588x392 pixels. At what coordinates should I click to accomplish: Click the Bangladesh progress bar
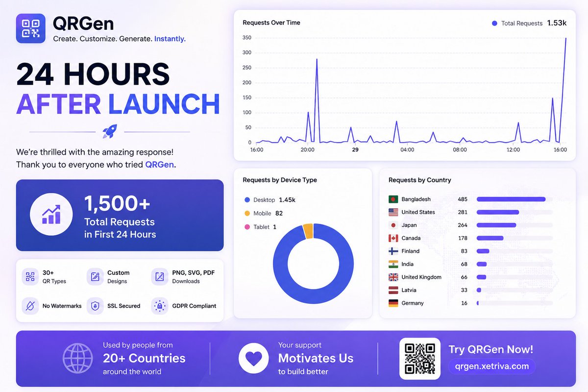point(511,199)
